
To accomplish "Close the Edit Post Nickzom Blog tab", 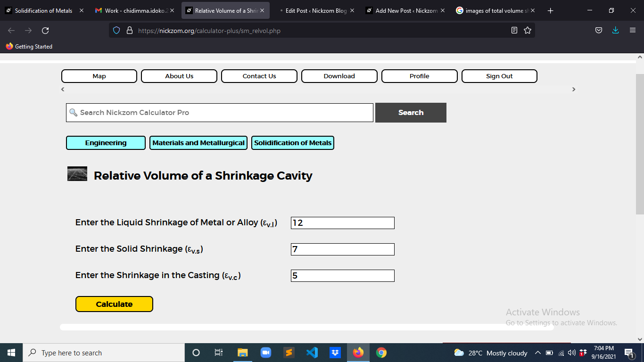I will point(352,10).
